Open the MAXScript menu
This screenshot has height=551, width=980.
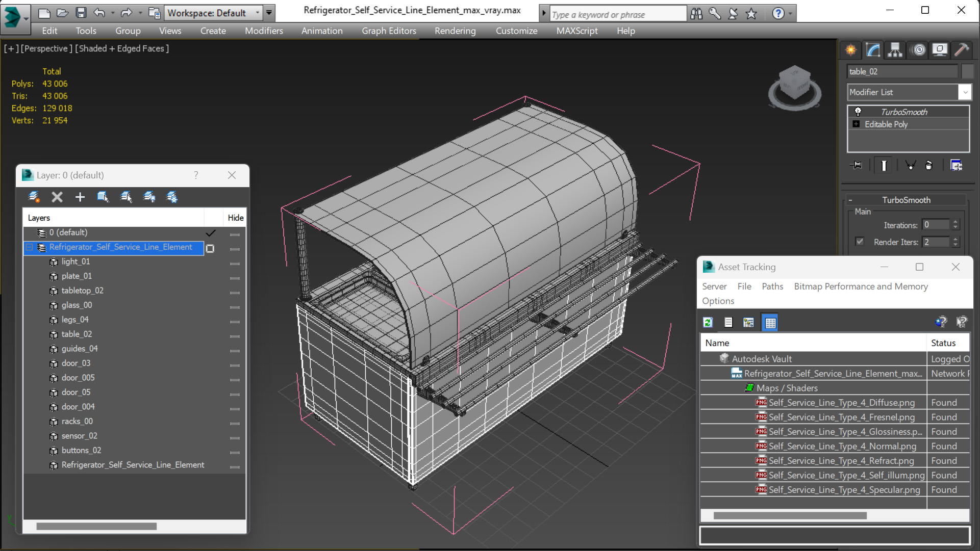(x=577, y=31)
